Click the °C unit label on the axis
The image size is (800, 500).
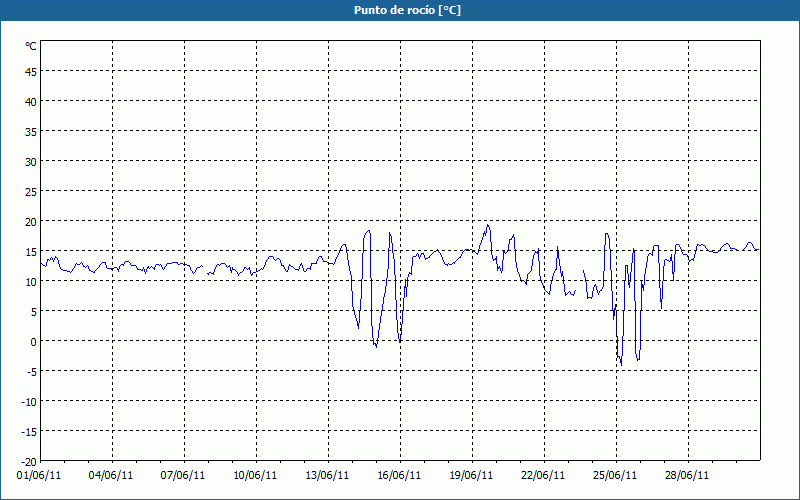point(31,46)
